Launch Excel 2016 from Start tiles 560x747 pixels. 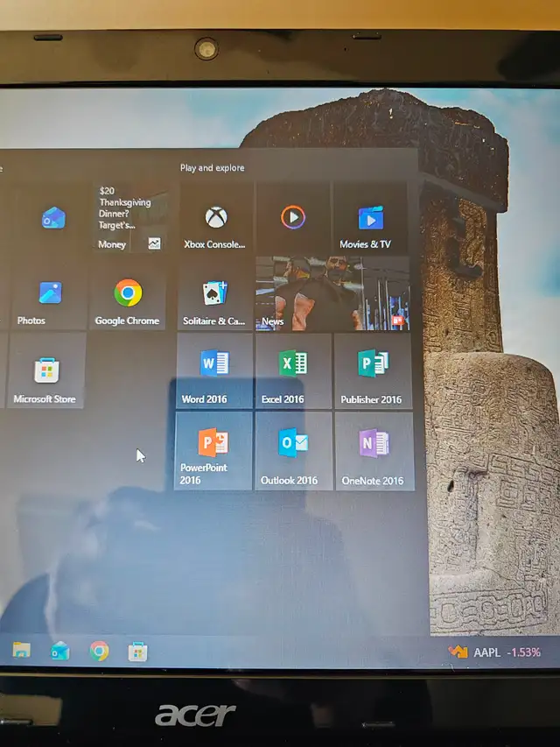pos(292,372)
